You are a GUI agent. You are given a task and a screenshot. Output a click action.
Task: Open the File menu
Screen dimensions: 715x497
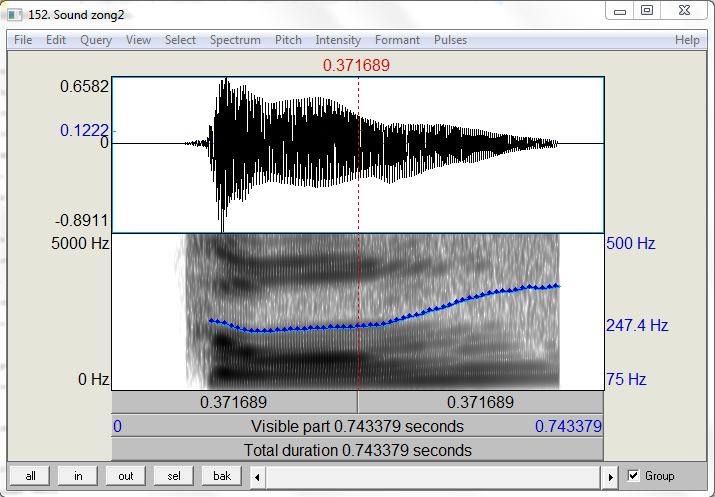23,40
